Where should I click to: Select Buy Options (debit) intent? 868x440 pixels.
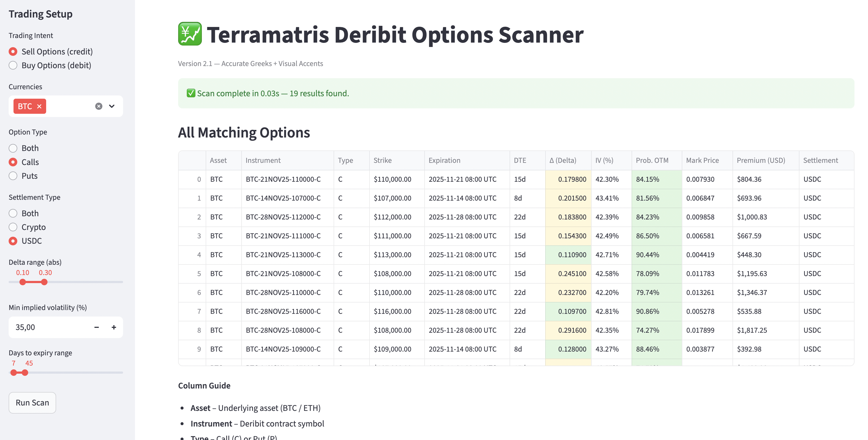[13, 65]
